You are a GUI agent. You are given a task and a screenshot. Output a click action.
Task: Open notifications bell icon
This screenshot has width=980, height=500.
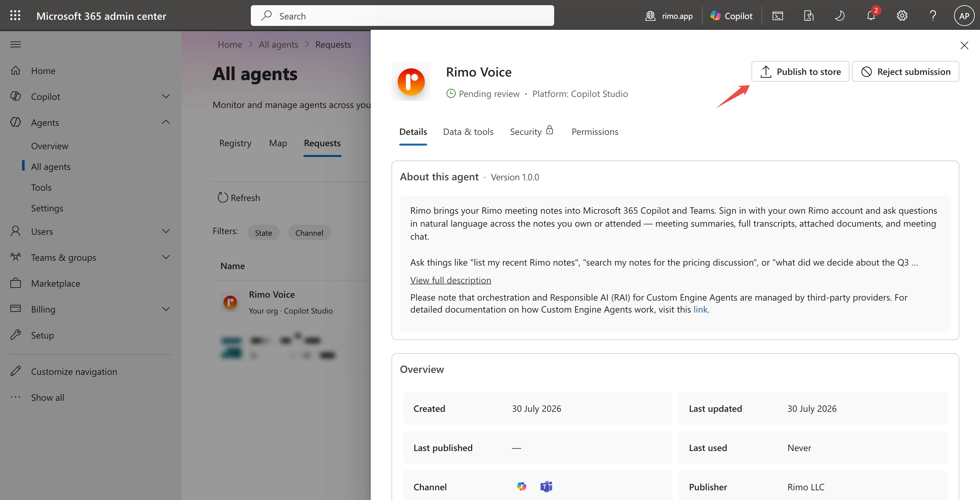[x=871, y=16]
